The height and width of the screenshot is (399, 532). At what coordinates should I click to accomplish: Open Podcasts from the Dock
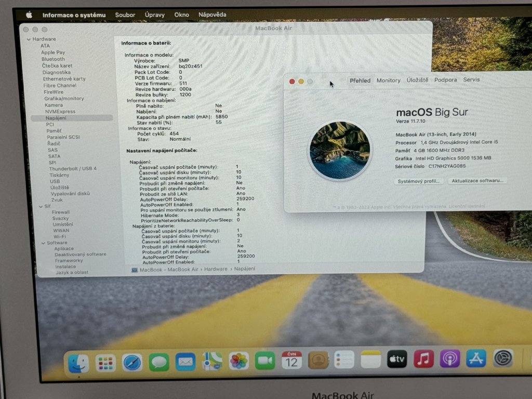click(450, 358)
